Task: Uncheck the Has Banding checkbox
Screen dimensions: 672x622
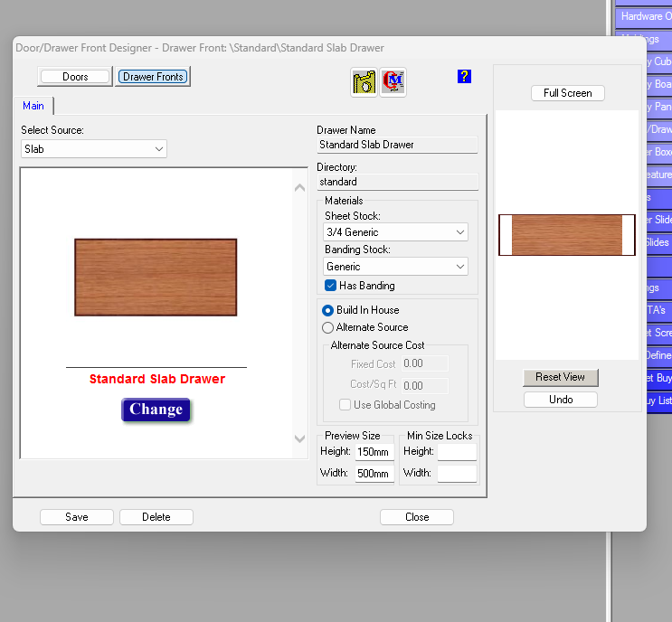Action: point(331,286)
